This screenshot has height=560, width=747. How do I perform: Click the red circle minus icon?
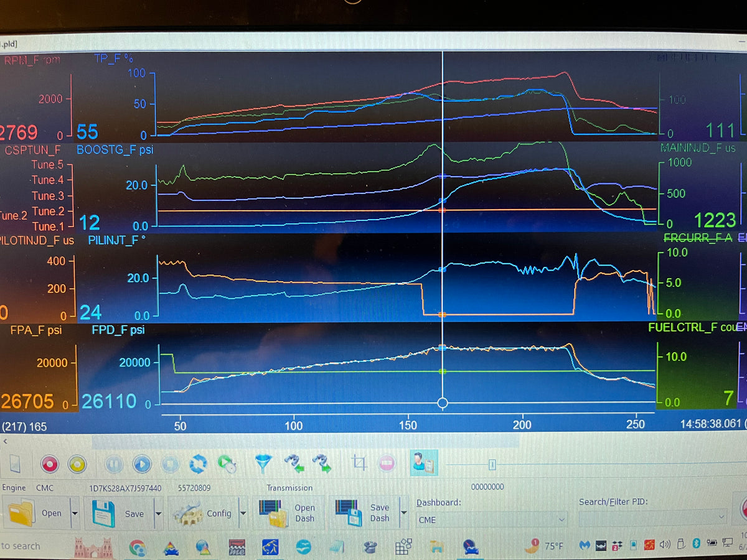387,463
